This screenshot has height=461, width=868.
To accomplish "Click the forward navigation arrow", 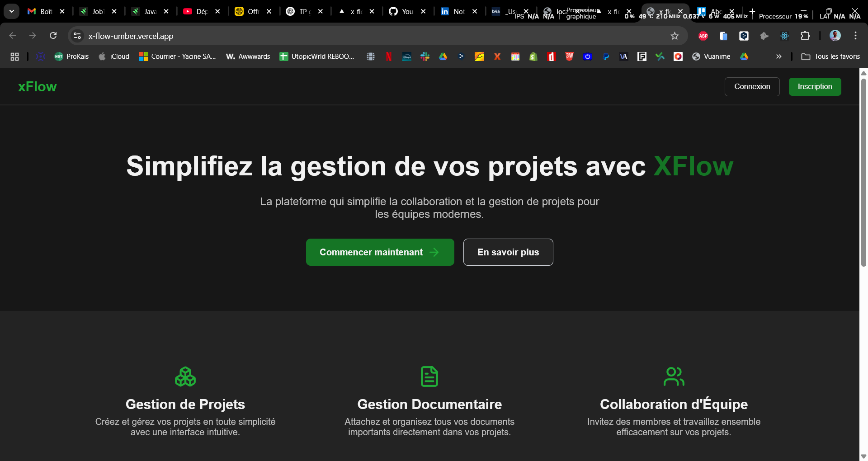I will coord(33,36).
